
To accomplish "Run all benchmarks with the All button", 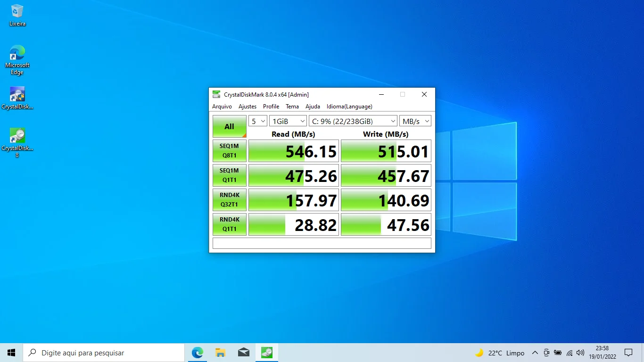I will [x=230, y=126].
